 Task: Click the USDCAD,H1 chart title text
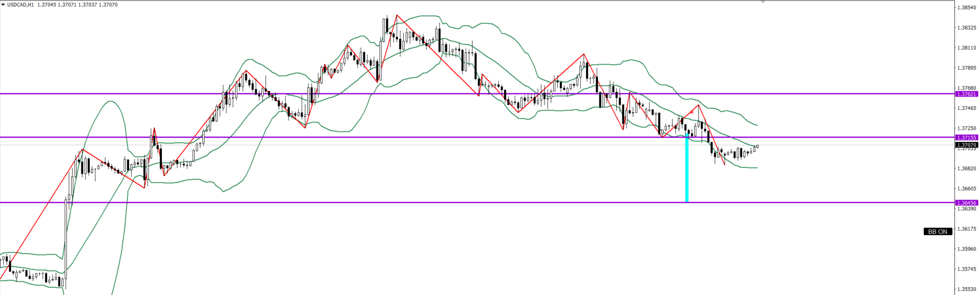20,5
